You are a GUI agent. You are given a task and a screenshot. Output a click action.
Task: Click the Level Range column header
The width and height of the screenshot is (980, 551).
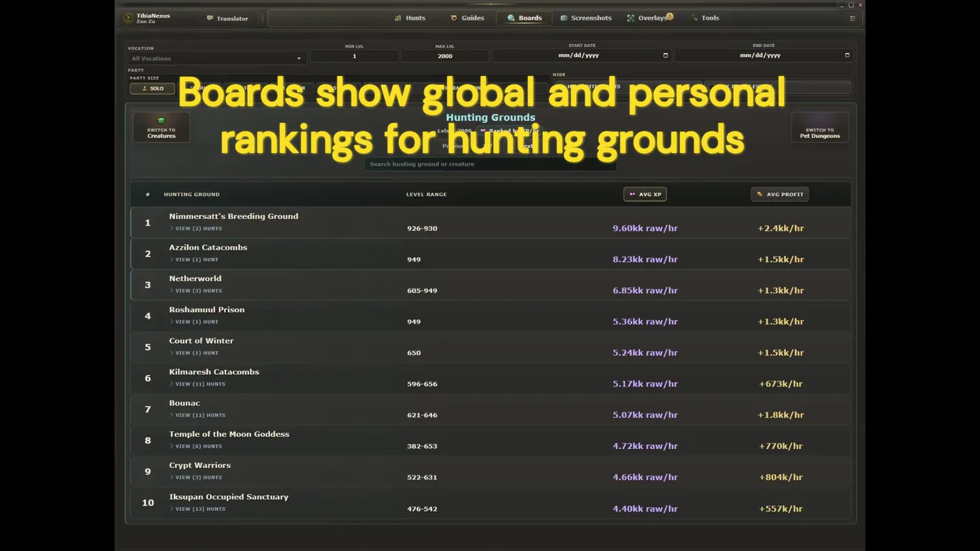(x=427, y=195)
